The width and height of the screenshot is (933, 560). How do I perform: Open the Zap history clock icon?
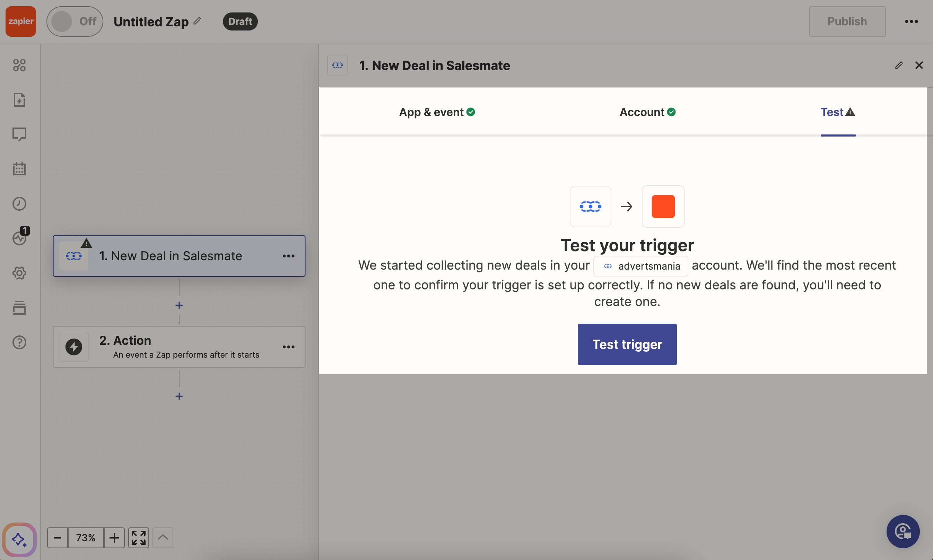(19, 204)
